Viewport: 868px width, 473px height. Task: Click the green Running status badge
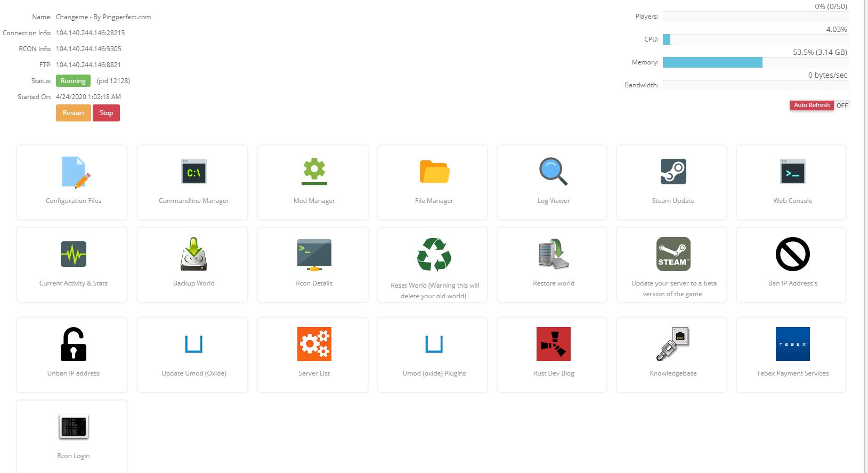(73, 81)
